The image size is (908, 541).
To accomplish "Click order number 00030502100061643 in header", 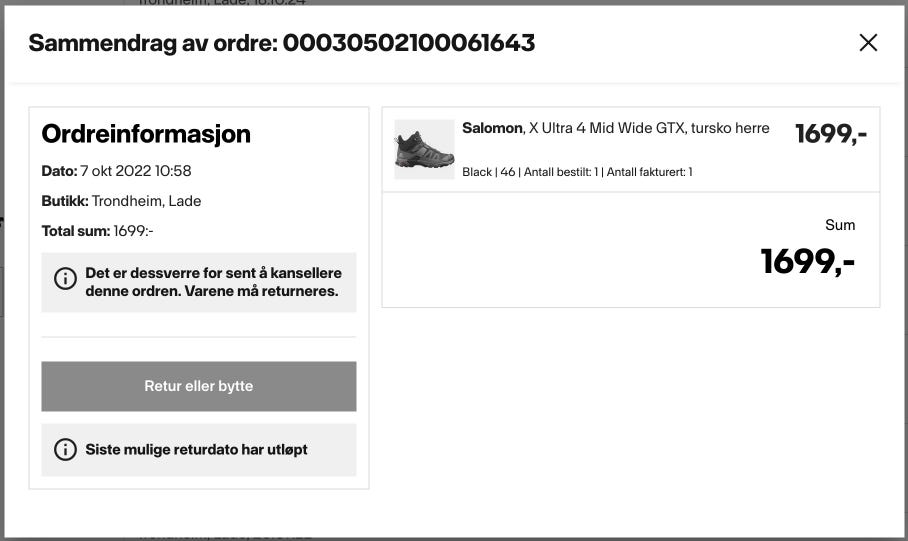I will click(409, 43).
